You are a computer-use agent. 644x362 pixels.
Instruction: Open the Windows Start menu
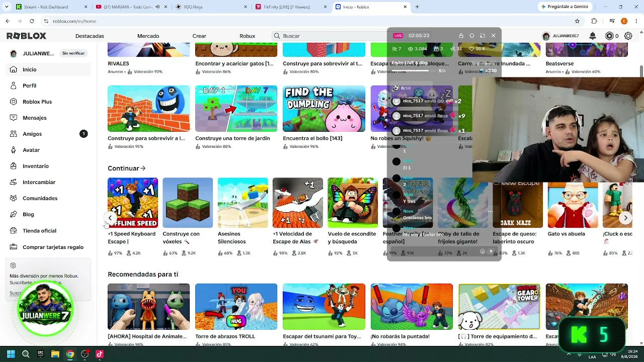11,354
